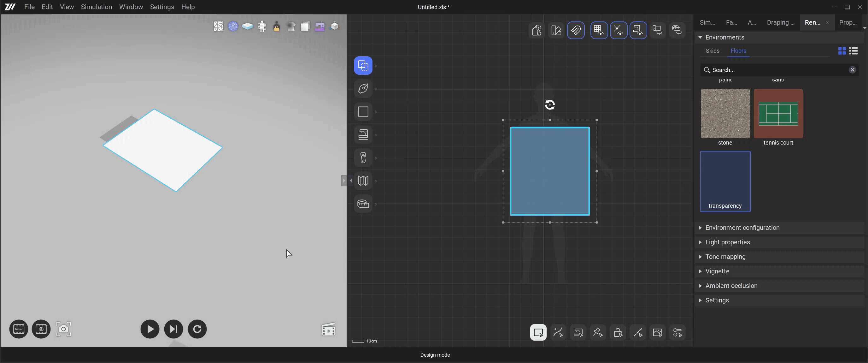The image size is (868, 363).
Task: Activate lock selection mode in bottom bar
Action: pos(618,333)
